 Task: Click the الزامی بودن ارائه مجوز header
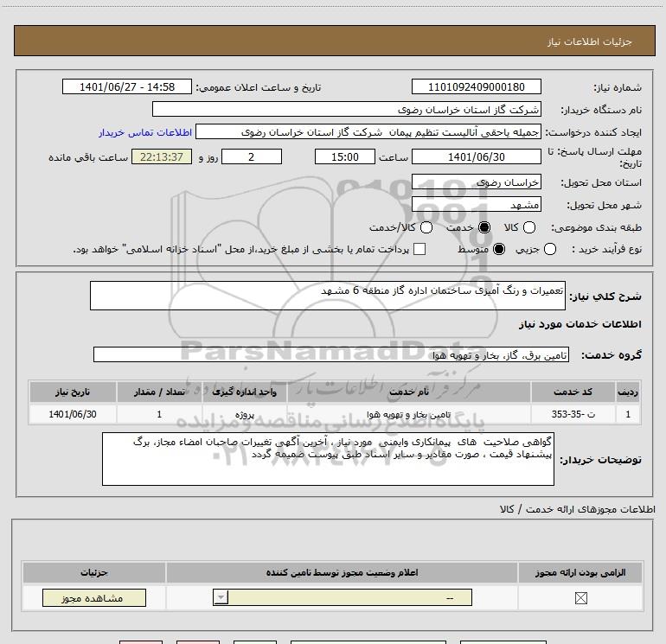click(x=580, y=572)
